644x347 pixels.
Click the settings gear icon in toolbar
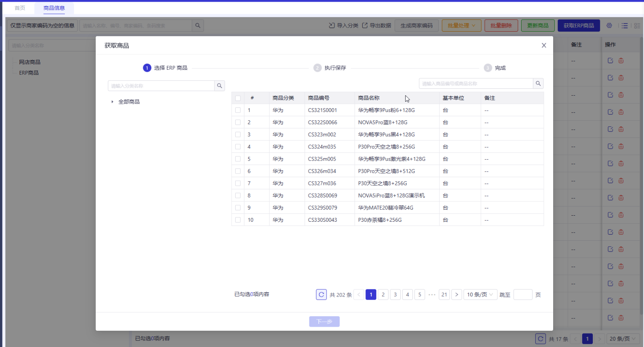609,26
